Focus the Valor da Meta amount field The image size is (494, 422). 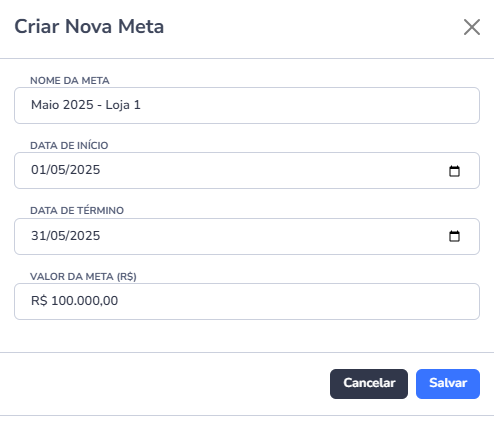247,301
